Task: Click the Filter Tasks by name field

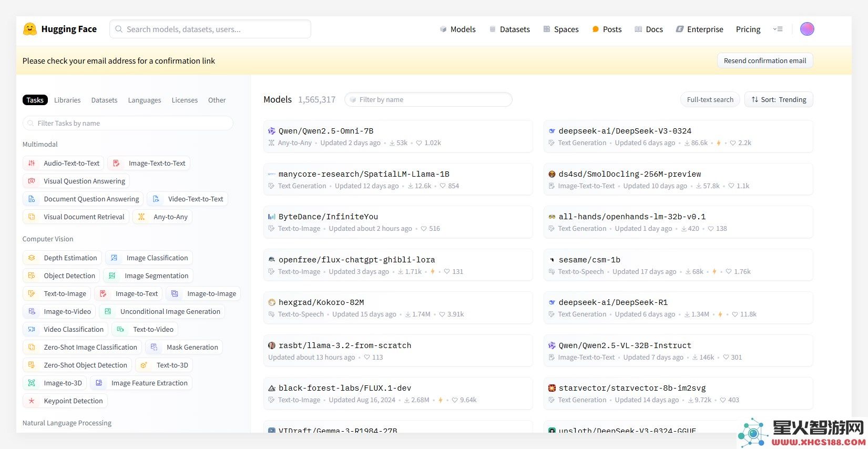Action: [128, 123]
